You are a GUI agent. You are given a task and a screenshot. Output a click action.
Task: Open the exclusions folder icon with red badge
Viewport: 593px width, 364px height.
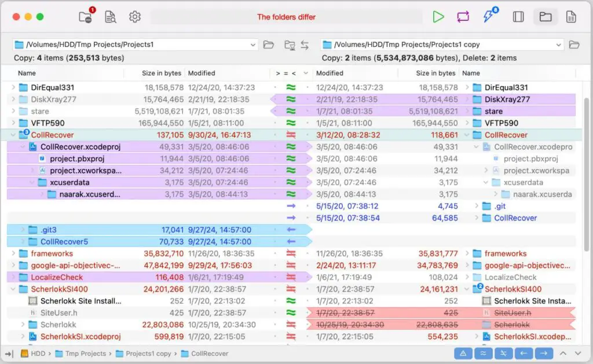[84, 17]
